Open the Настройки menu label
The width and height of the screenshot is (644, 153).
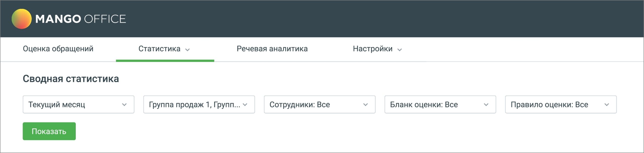pos(372,49)
